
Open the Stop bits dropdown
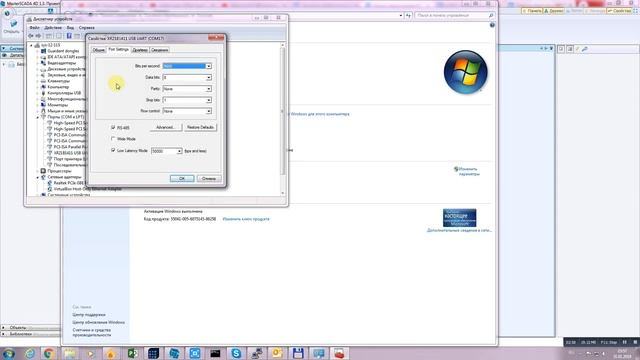pos(209,100)
